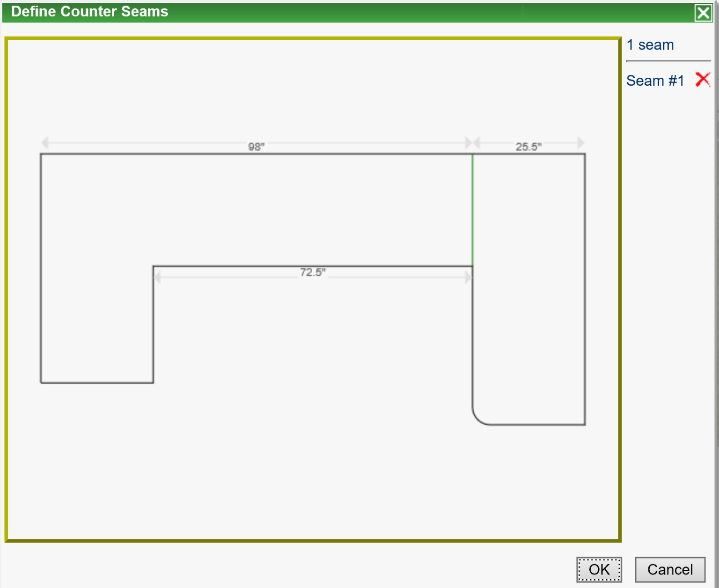Click inside the yellow-bordered drawing canvas
Viewport: 719px width, 588px height.
point(281,468)
